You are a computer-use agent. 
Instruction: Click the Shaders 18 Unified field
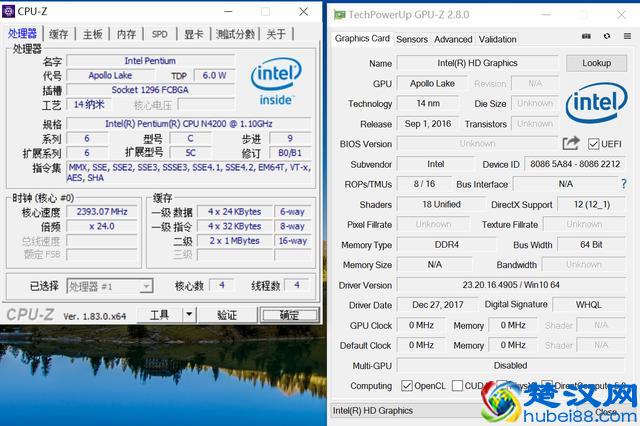pos(441,204)
